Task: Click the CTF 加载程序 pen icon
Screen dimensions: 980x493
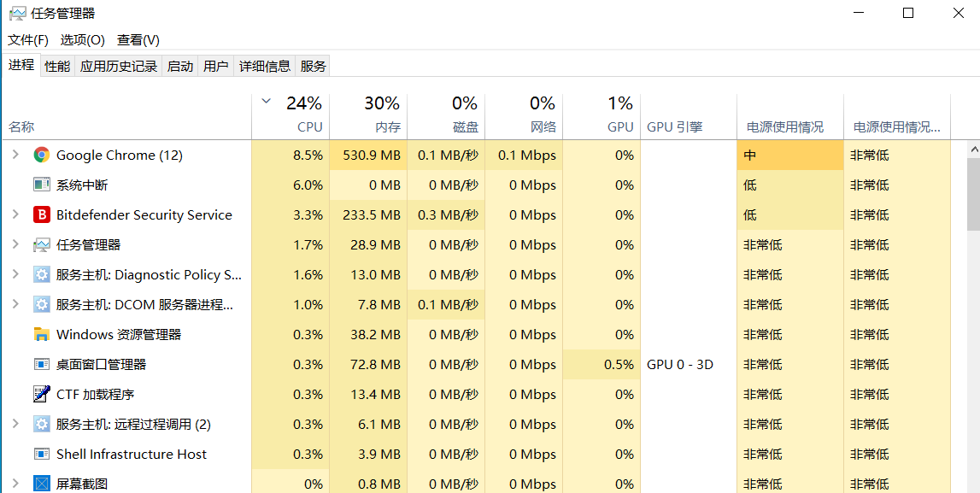Action: [x=41, y=394]
